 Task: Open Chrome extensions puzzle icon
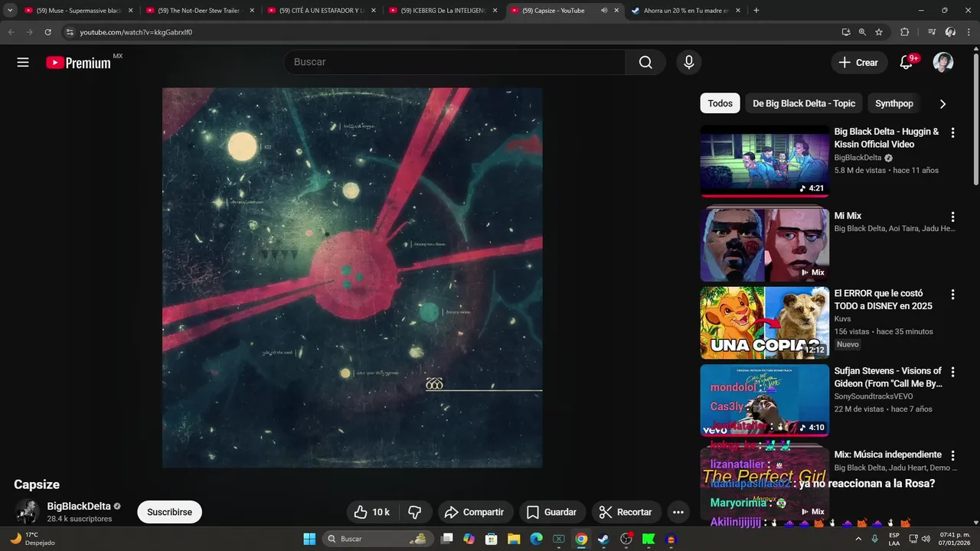904,32
